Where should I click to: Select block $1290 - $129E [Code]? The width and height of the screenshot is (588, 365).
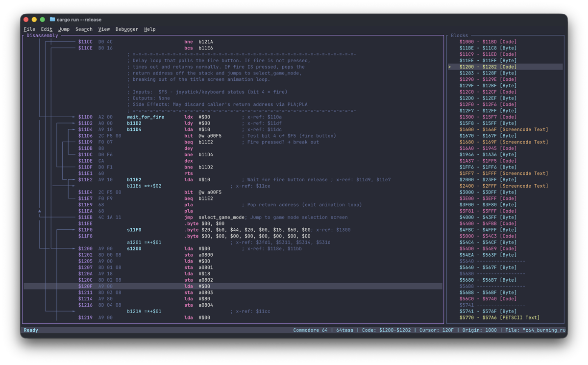tap(505, 79)
